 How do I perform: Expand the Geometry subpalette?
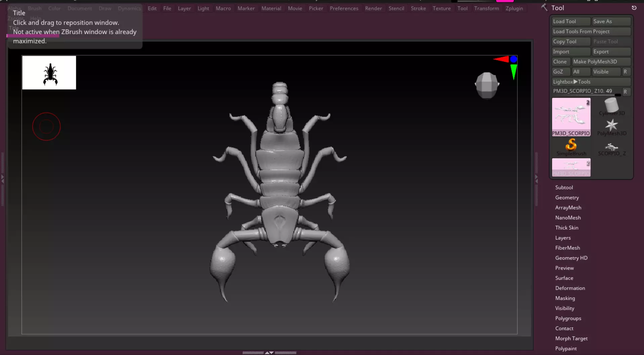(x=567, y=197)
